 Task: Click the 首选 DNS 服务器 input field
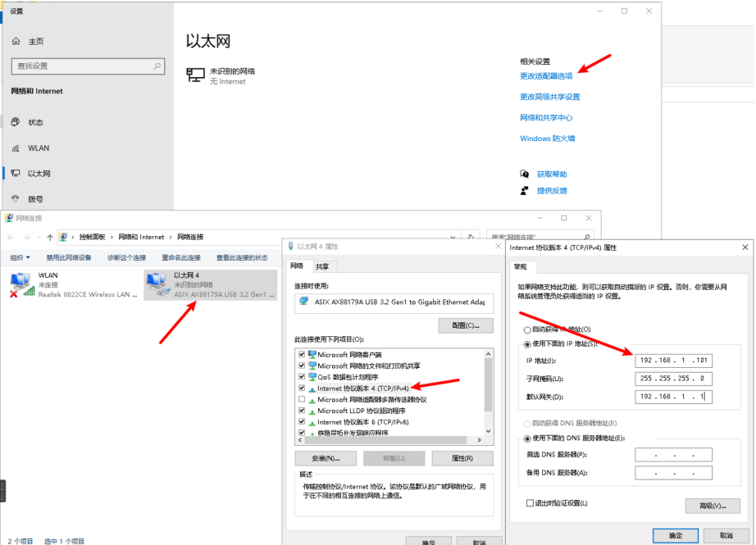point(673,454)
